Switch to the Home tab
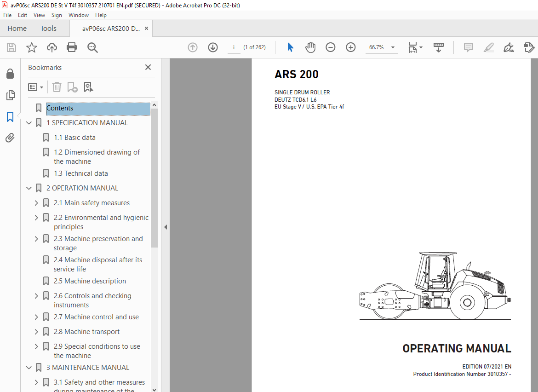The height and width of the screenshot is (392, 538). pos(17,29)
